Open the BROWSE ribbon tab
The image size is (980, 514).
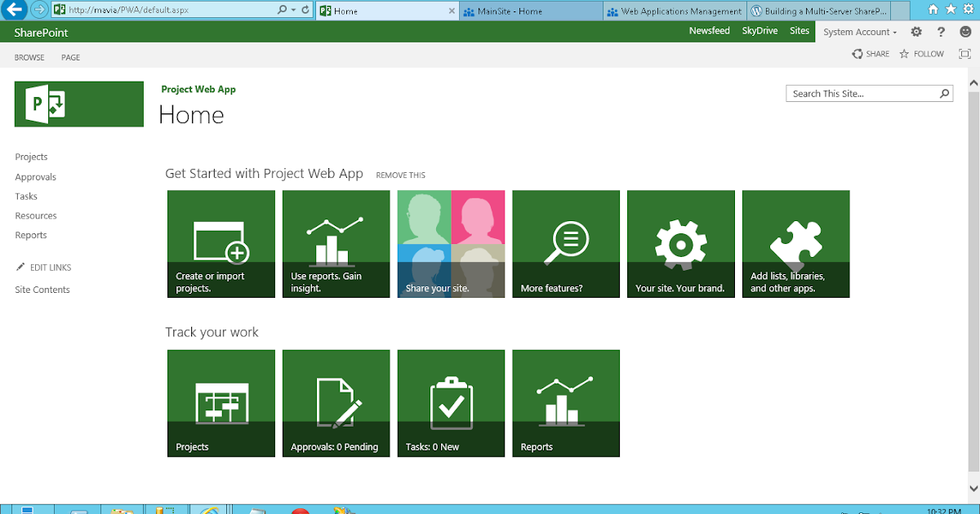tap(29, 58)
